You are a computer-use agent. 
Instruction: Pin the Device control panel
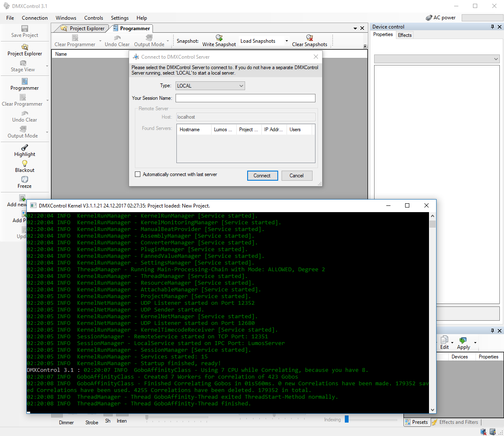coord(492,27)
